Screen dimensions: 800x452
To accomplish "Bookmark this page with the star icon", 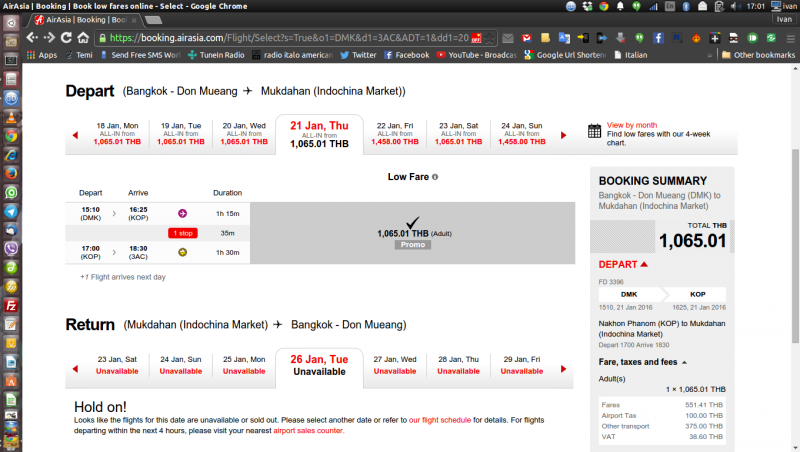I will click(x=489, y=38).
